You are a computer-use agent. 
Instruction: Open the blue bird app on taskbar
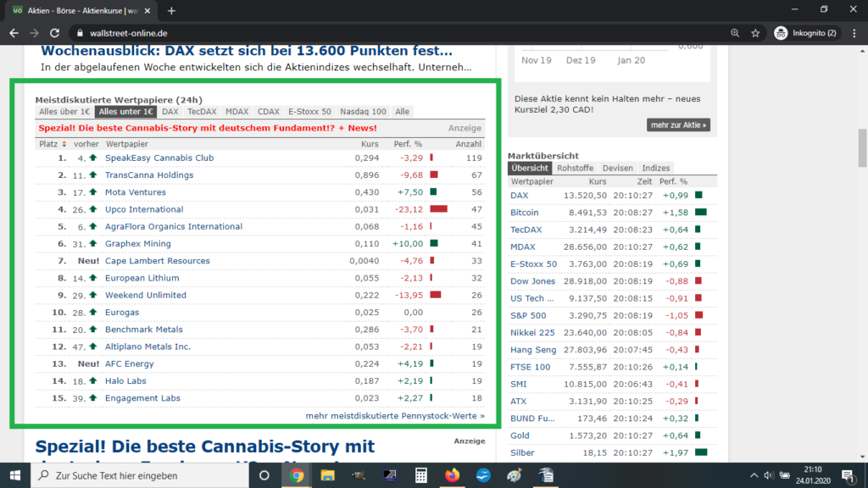tap(483, 475)
